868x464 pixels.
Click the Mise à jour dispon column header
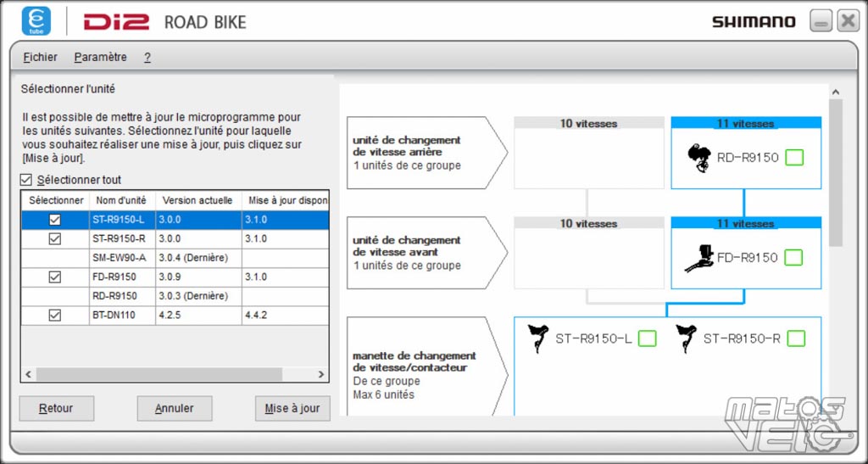coord(286,200)
